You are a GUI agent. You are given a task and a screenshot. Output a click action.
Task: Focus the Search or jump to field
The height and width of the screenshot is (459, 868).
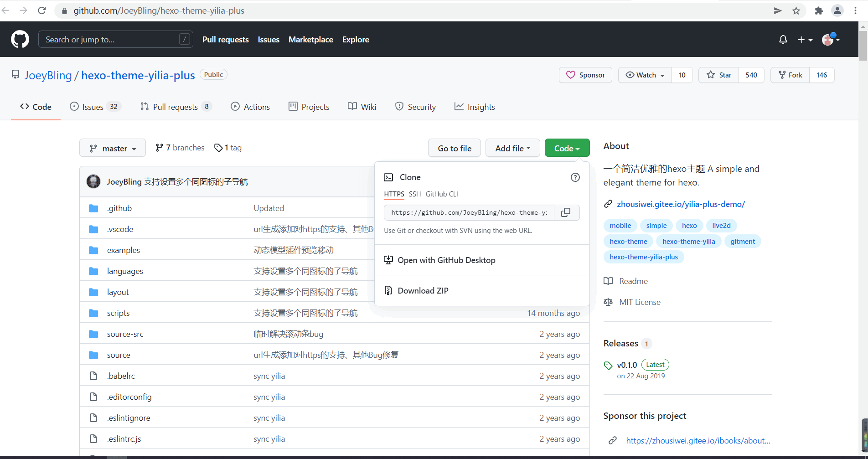pos(109,40)
